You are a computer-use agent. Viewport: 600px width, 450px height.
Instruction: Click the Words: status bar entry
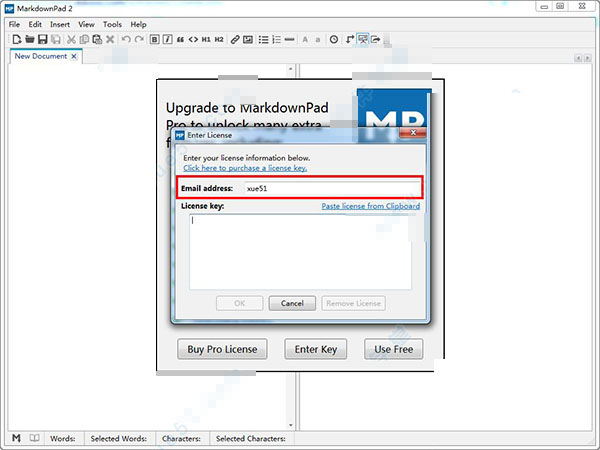[x=62, y=438]
